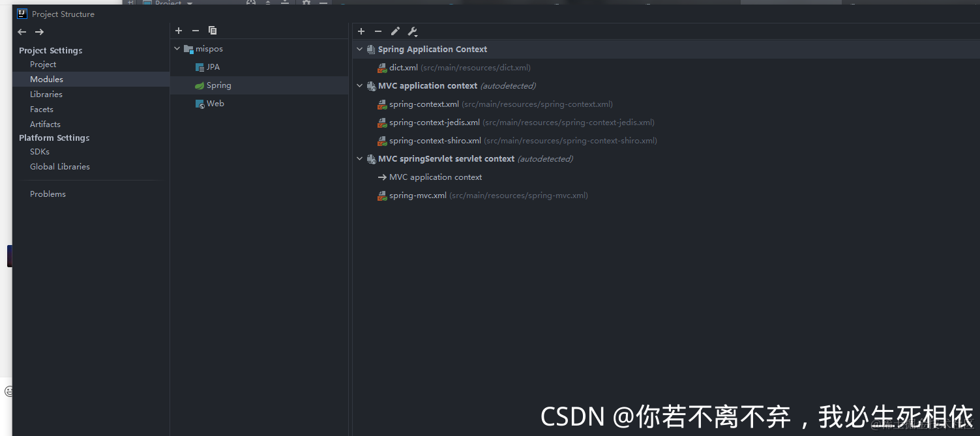Select the mispos module
980x436 pixels.
tap(209, 49)
